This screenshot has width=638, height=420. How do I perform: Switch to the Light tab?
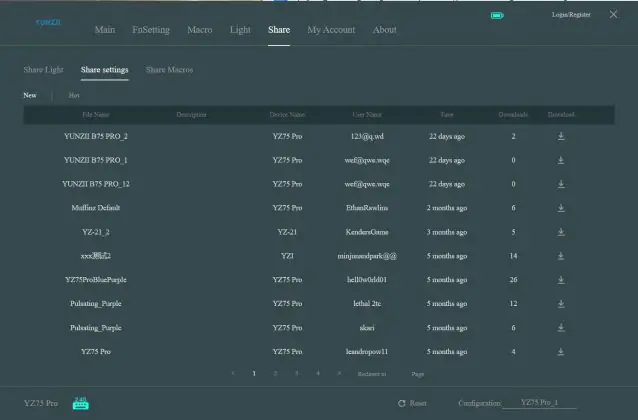click(x=240, y=30)
